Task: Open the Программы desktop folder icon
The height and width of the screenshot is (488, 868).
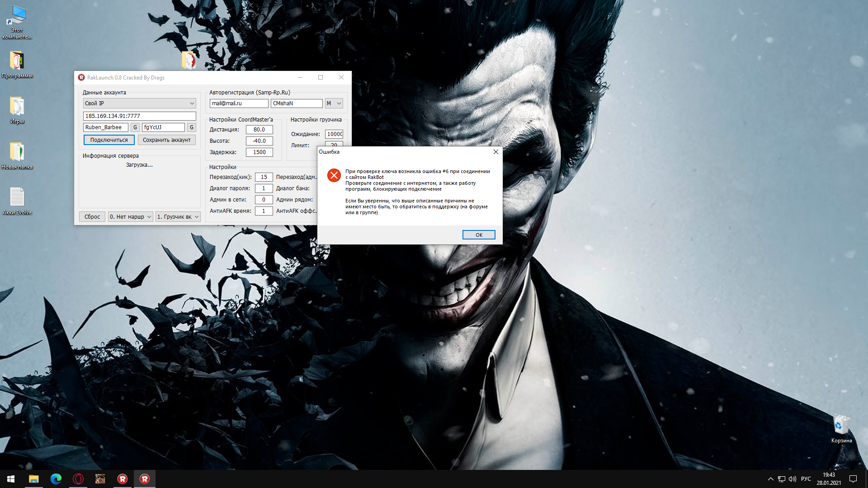Action: [17, 61]
